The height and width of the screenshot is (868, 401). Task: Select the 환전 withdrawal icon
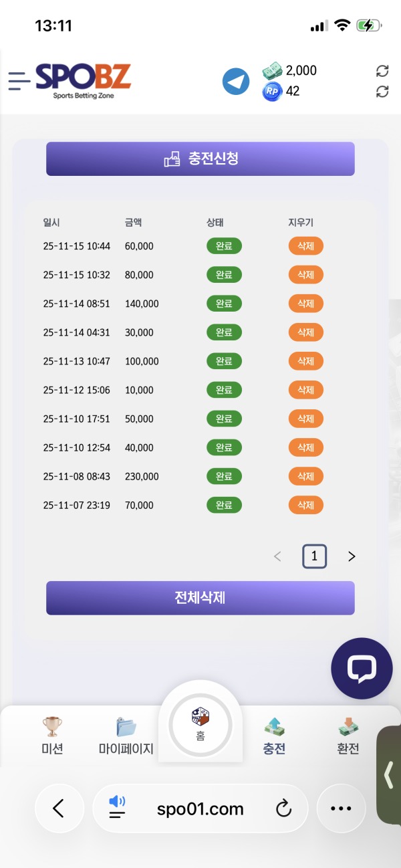click(348, 725)
